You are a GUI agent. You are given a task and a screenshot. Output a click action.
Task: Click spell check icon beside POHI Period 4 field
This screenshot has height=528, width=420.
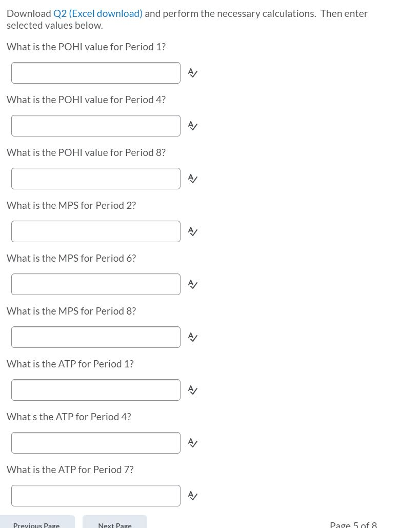pyautogui.click(x=192, y=126)
